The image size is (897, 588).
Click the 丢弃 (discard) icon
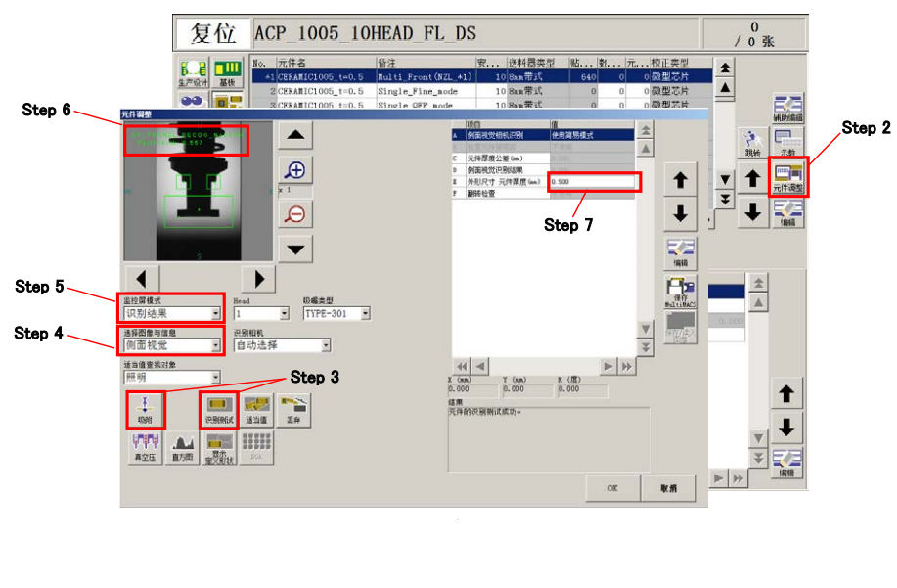293,409
